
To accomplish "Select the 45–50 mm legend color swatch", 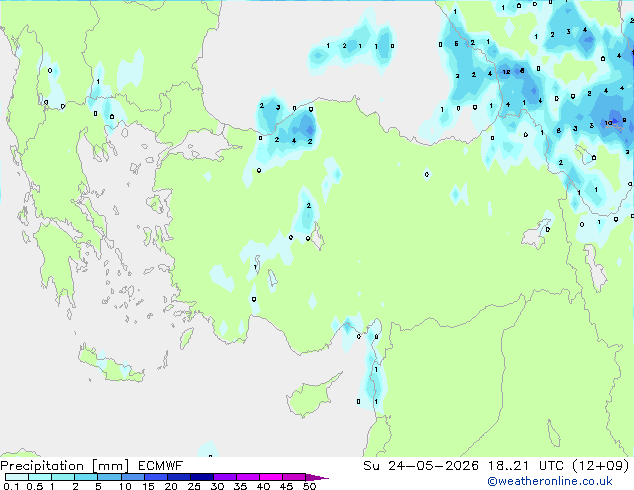I will tap(294, 477).
